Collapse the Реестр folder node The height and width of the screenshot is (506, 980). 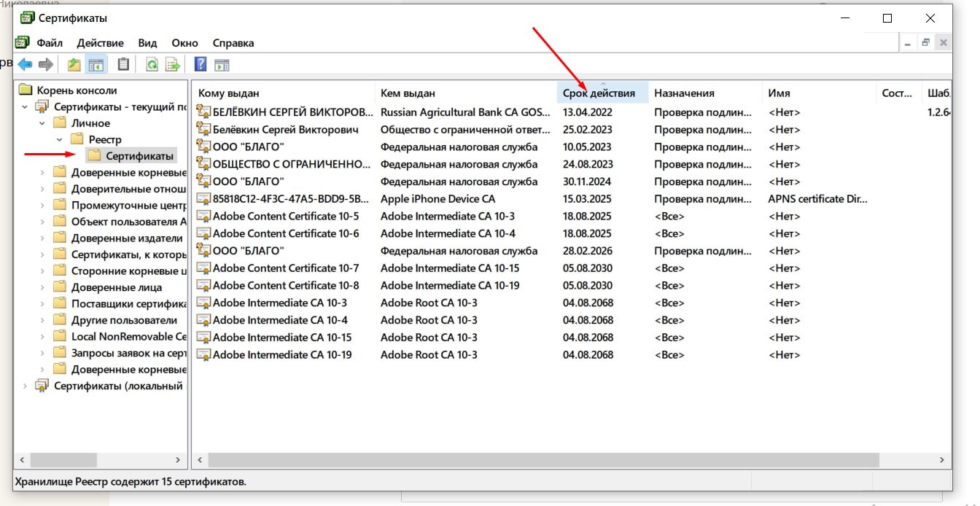pyautogui.click(x=60, y=139)
